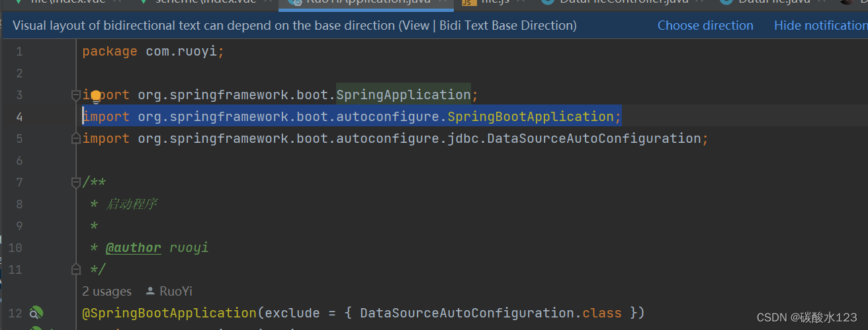Click the author person icon beside RuoYi
This screenshot has height=330, width=868.
coord(149,291)
